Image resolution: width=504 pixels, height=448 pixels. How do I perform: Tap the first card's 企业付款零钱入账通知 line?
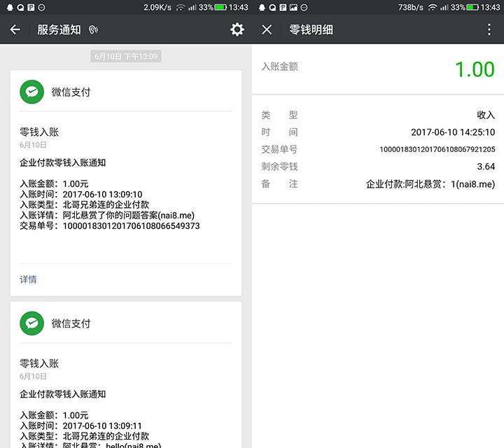click(63, 162)
